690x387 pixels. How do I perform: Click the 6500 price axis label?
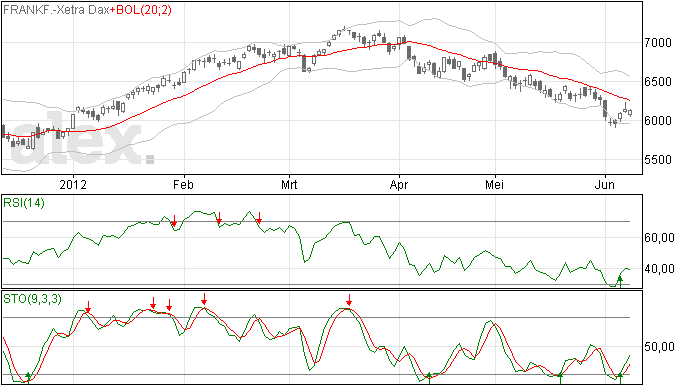[x=658, y=81]
